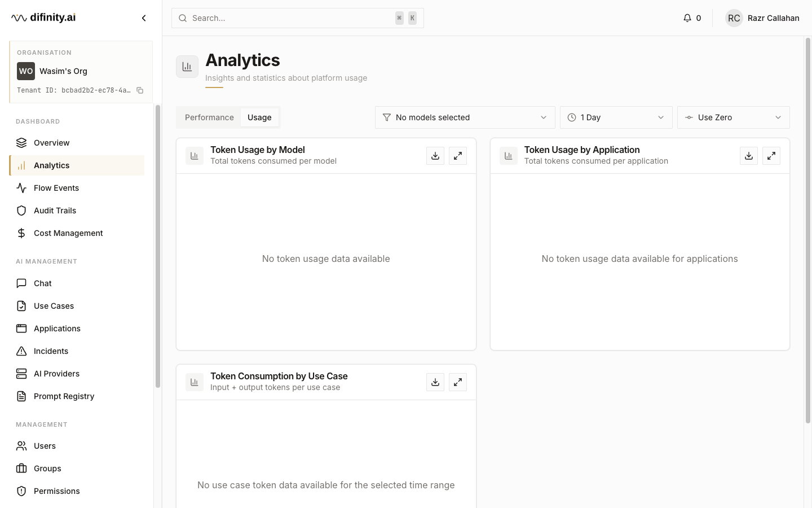The height and width of the screenshot is (508, 812).
Task: Open the 1 Day time range dropdown
Action: (x=616, y=117)
